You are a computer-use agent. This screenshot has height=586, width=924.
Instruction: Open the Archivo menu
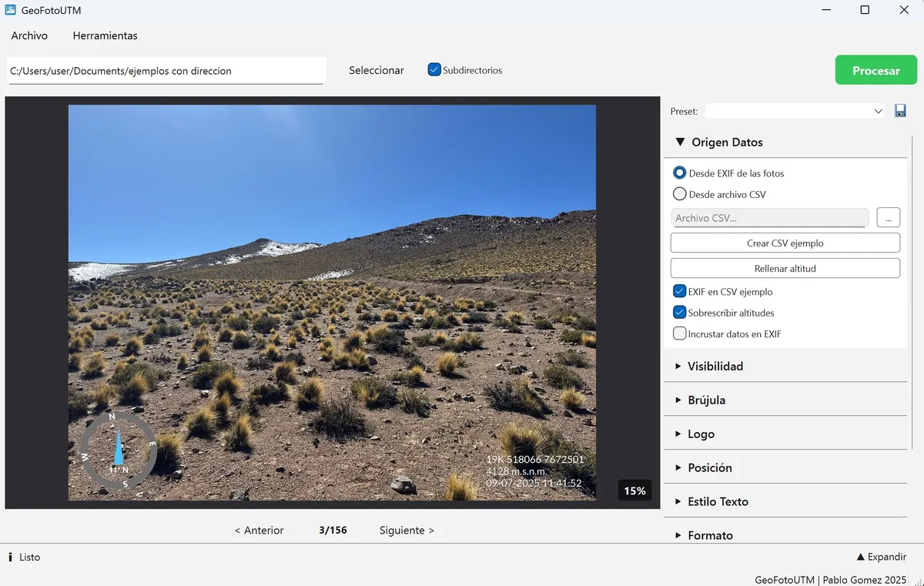pos(29,35)
